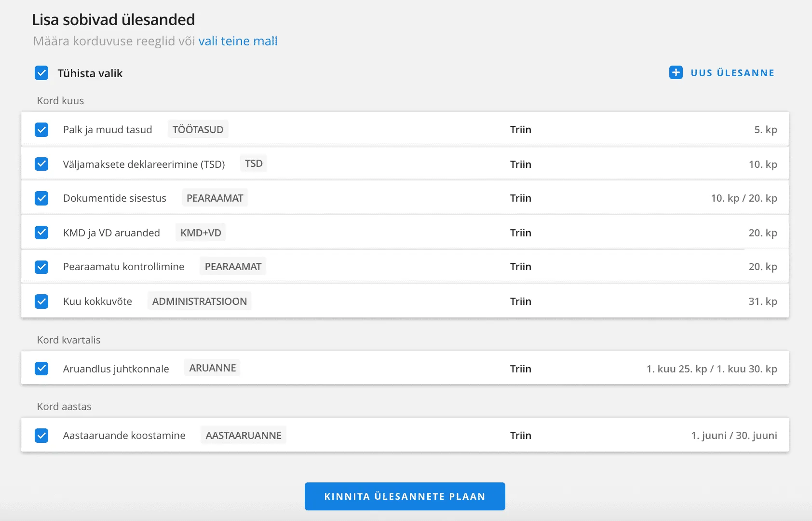Screen dimensions: 812x521
Task: Click the Uus ülesanne button label
Action: click(732, 73)
